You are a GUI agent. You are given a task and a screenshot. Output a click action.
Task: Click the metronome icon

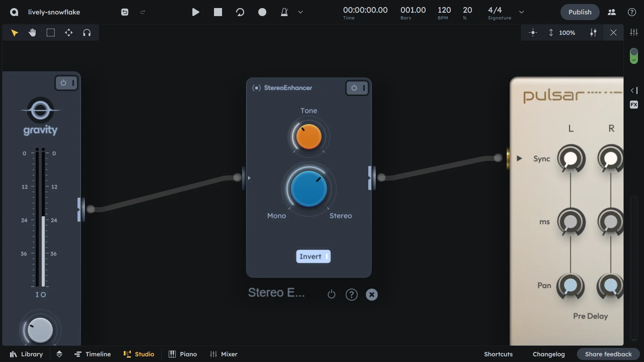284,12
